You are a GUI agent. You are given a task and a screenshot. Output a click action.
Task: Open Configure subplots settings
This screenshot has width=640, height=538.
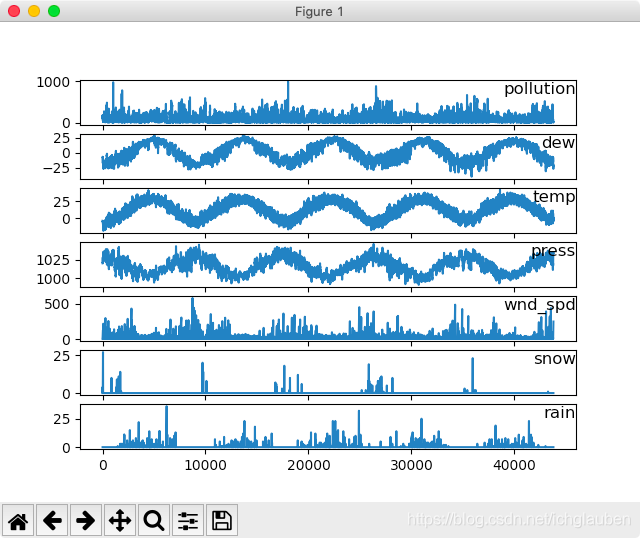pos(188,520)
